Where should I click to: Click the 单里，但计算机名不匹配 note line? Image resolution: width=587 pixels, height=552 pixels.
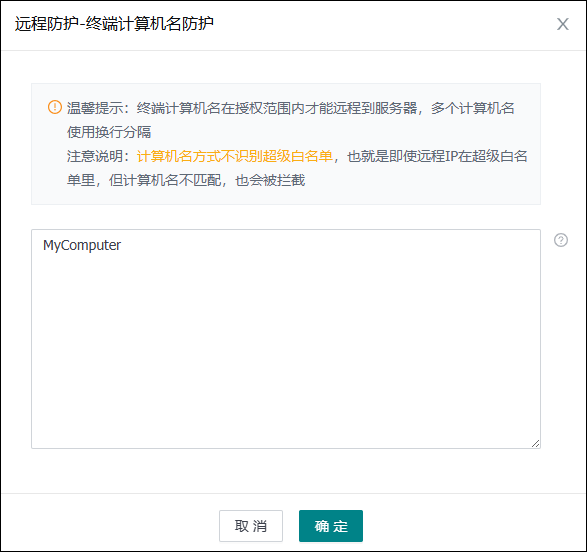pos(186,180)
